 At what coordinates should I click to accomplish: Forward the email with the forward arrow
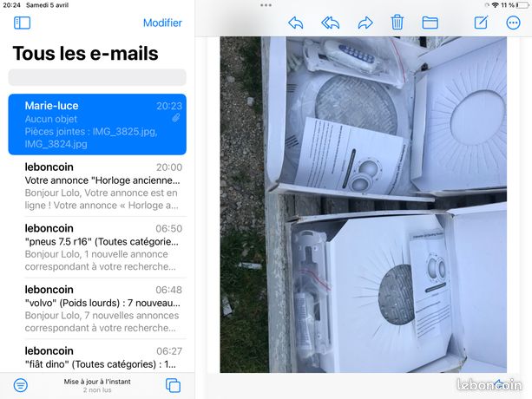(365, 23)
